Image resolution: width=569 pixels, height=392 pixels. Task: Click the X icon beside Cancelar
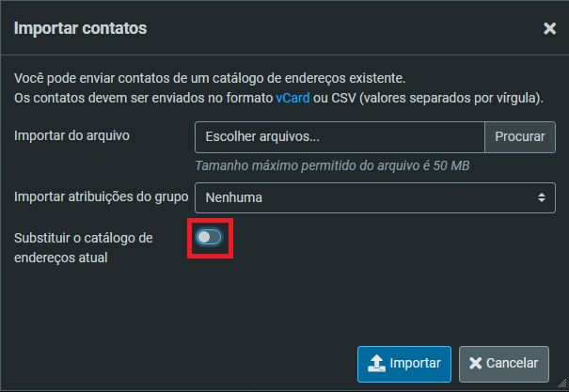pyautogui.click(x=476, y=363)
